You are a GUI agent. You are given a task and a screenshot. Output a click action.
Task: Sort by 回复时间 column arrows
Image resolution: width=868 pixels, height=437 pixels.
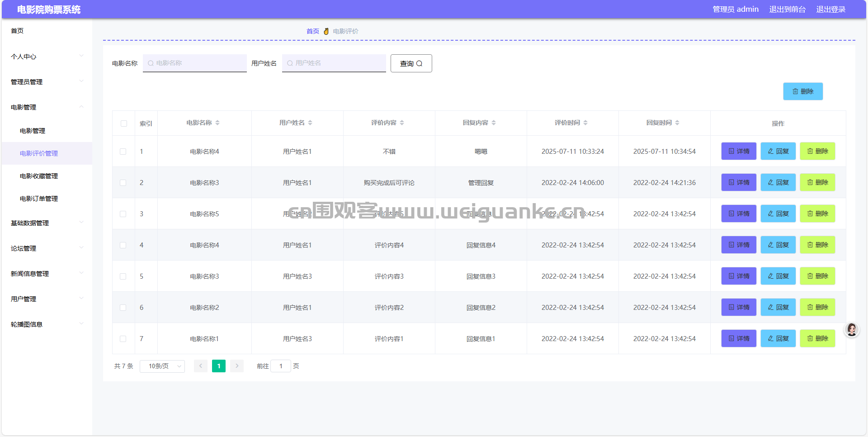(x=677, y=123)
